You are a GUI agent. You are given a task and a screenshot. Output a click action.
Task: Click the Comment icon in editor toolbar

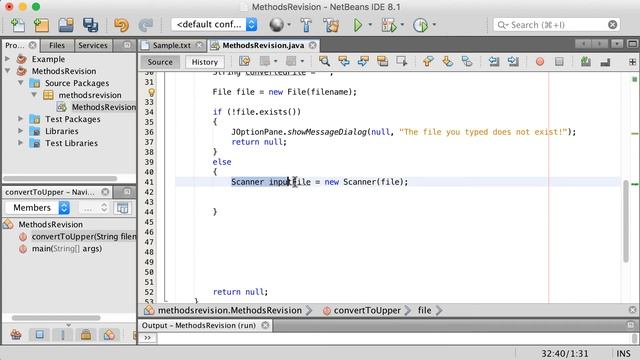(586, 62)
